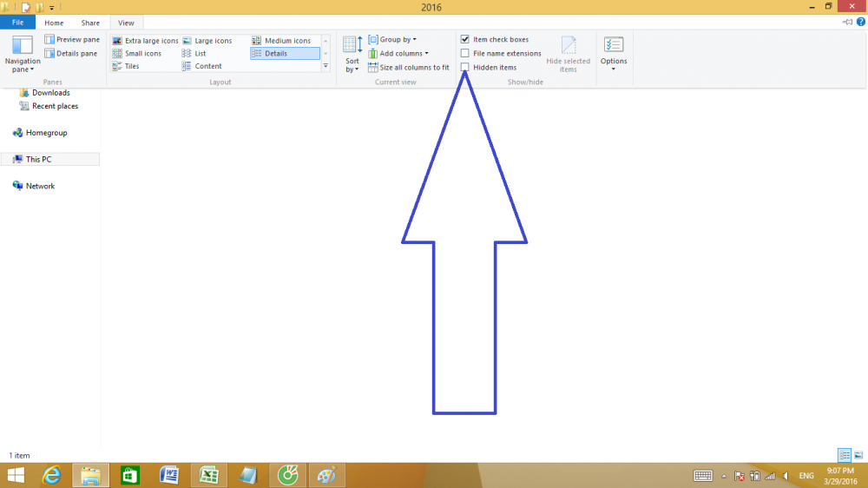
Task: Open Folder Options button
Action: coord(614,49)
